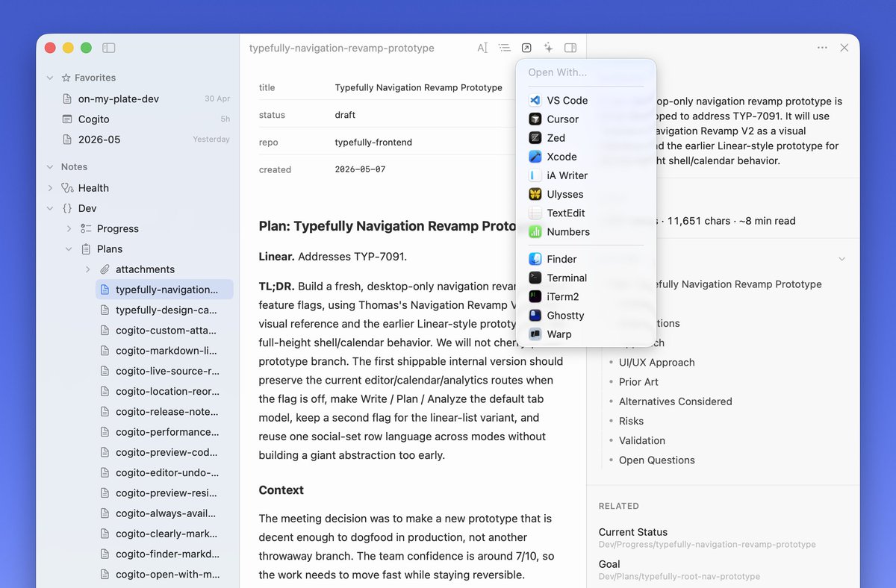Click the created date 2026-05-07
The height and width of the screenshot is (588, 896).
pos(360,169)
